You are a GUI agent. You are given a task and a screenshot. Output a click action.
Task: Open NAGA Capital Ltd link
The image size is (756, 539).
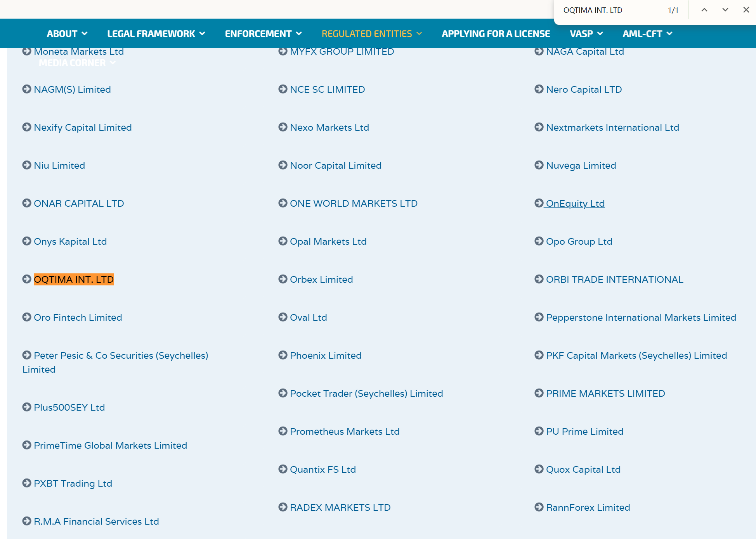[585, 52]
